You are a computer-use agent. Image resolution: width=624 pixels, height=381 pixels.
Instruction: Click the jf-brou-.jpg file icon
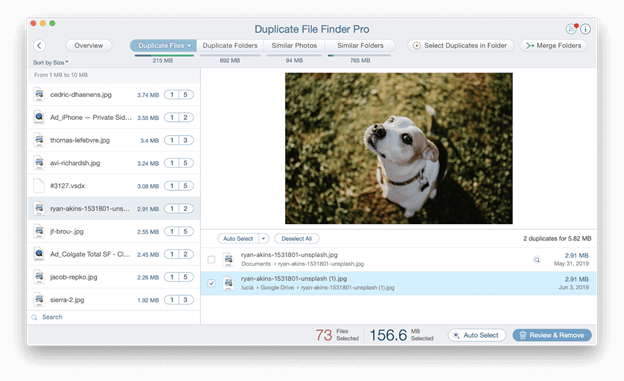[x=39, y=231]
